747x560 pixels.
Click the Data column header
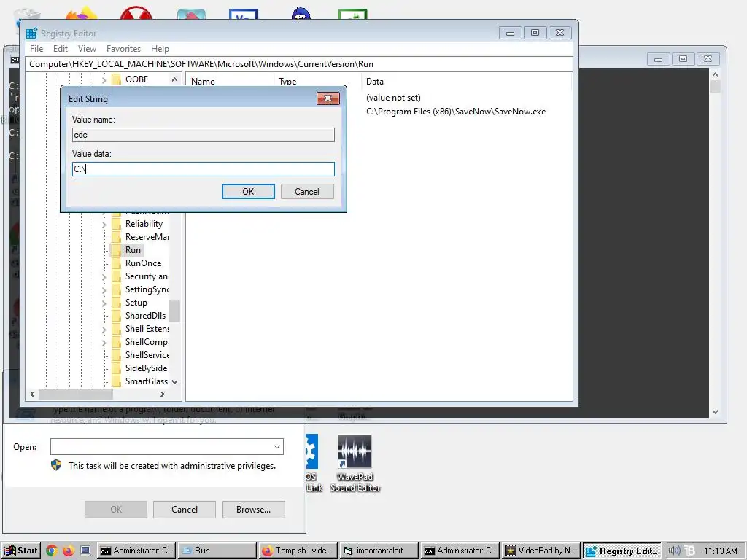point(375,82)
